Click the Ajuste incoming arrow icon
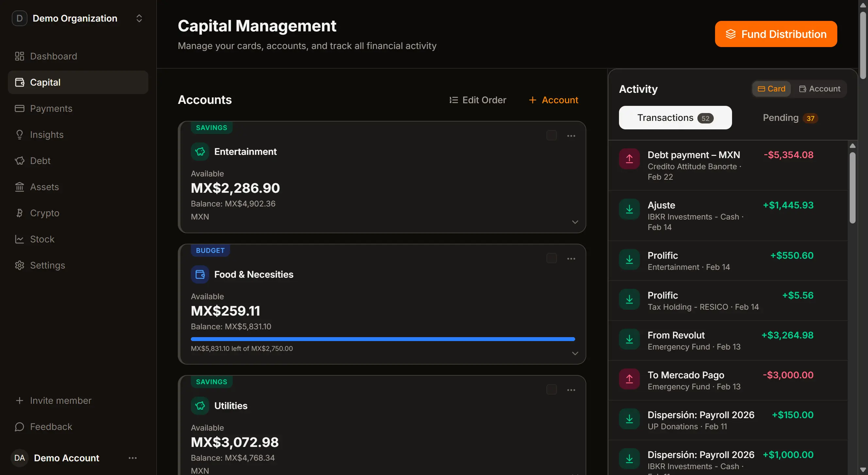Screen dimensions: 868x475 pos(629,209)
